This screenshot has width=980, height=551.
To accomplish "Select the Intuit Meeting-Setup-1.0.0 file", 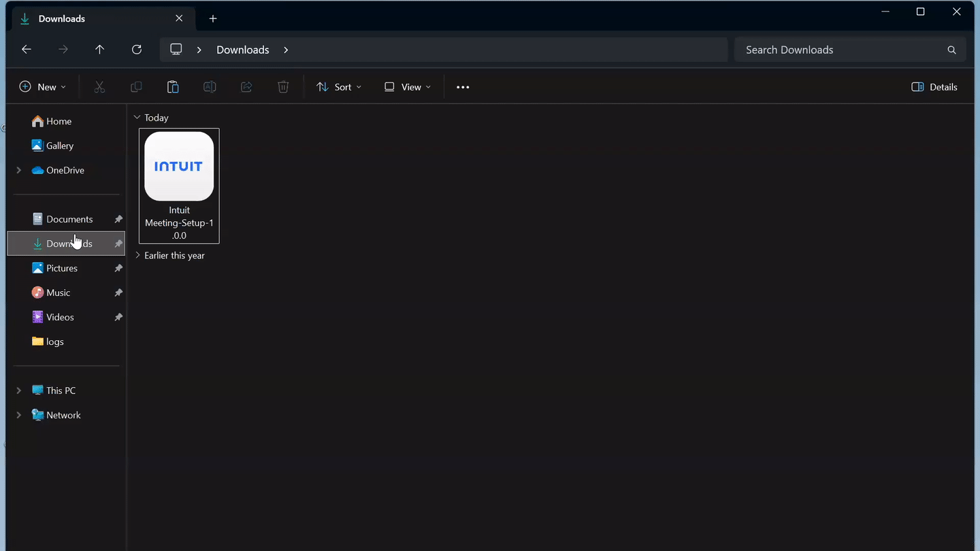I will pyautogui.click(x=179, y=186).
